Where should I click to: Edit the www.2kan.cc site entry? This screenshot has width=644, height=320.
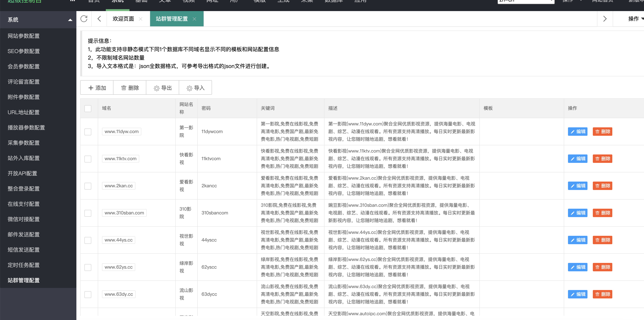pyautogui.click(x=578, y=186)
